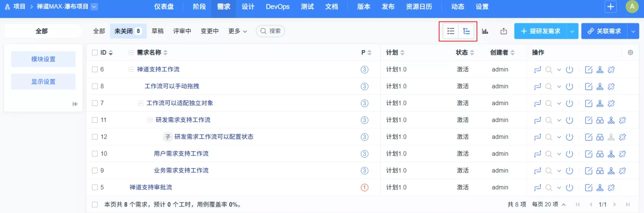Click the plus create icon in header
Screen dimensions: 644x213
[x=611, y=7]
